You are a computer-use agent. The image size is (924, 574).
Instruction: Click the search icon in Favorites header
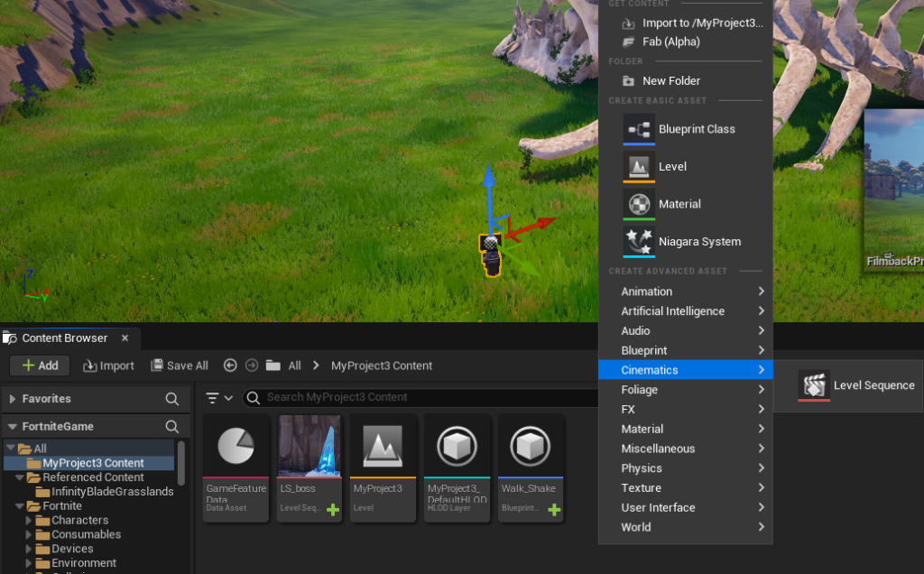pyautogui.click(x=172, y=399)
